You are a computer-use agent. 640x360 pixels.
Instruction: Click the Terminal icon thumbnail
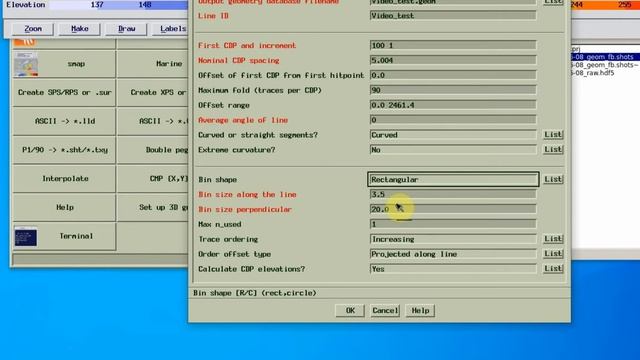click(x=26, y=237)
